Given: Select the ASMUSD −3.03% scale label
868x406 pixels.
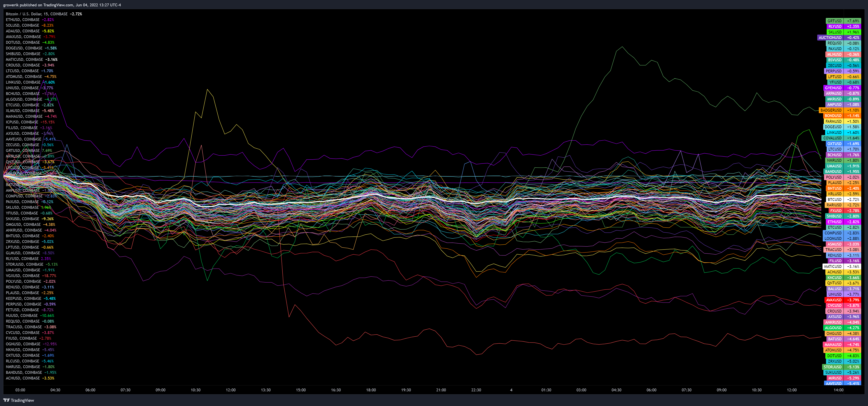Looking at the screenshot, I should 844,244.
